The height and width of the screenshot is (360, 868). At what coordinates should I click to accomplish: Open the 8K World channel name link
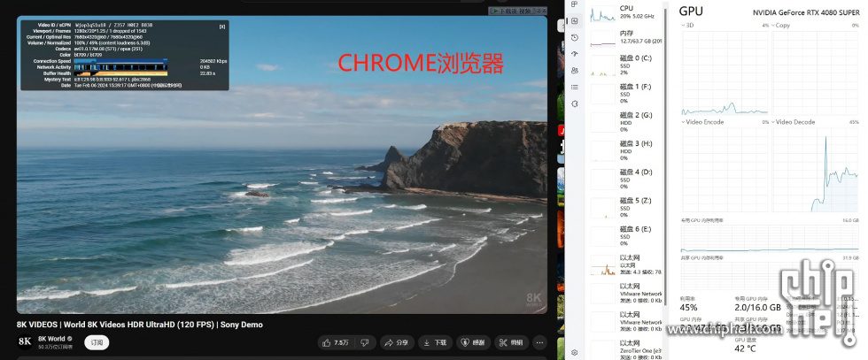[51, 339]
